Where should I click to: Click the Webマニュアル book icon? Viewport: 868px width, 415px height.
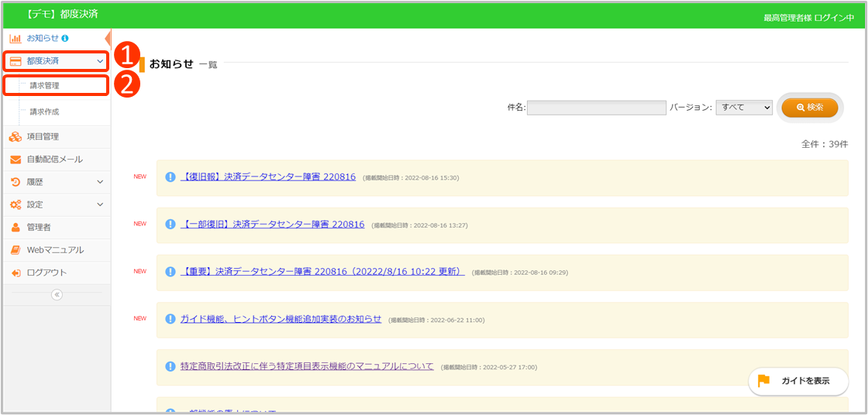15,250
